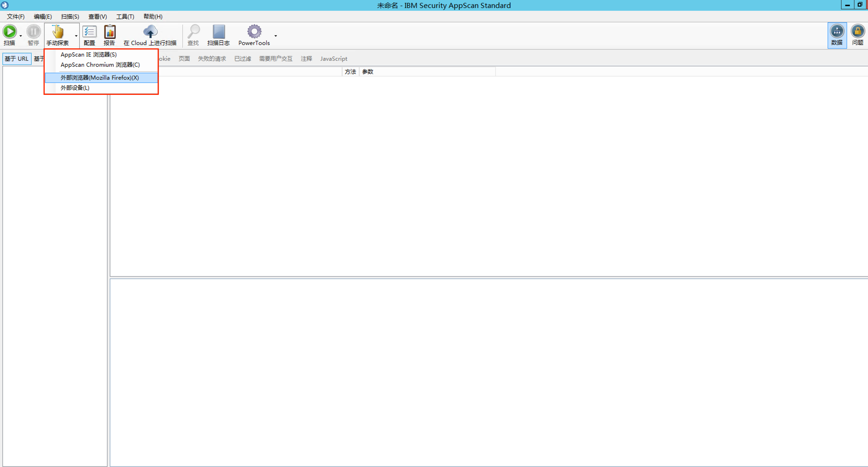Click the AppScan application icon in title bar

pyautogui.click(x=4, y=5)
